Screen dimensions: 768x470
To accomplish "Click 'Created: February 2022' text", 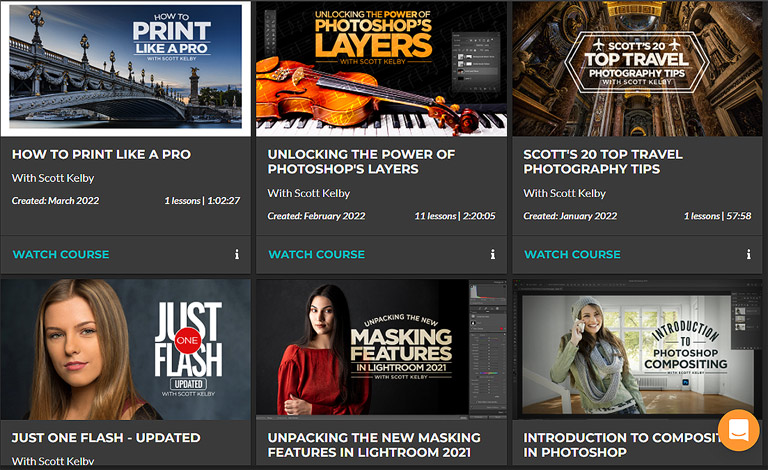I will click(316, 216).
